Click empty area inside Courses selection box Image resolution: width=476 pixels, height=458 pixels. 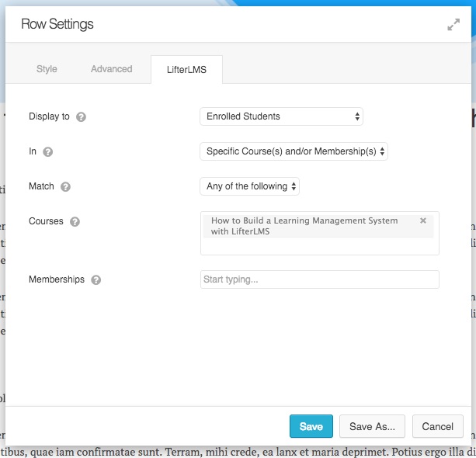click(320, 246)
